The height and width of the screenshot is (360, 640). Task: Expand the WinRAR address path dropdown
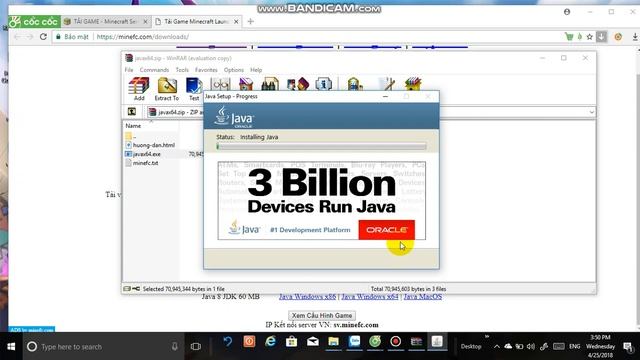tap(591, 112)
